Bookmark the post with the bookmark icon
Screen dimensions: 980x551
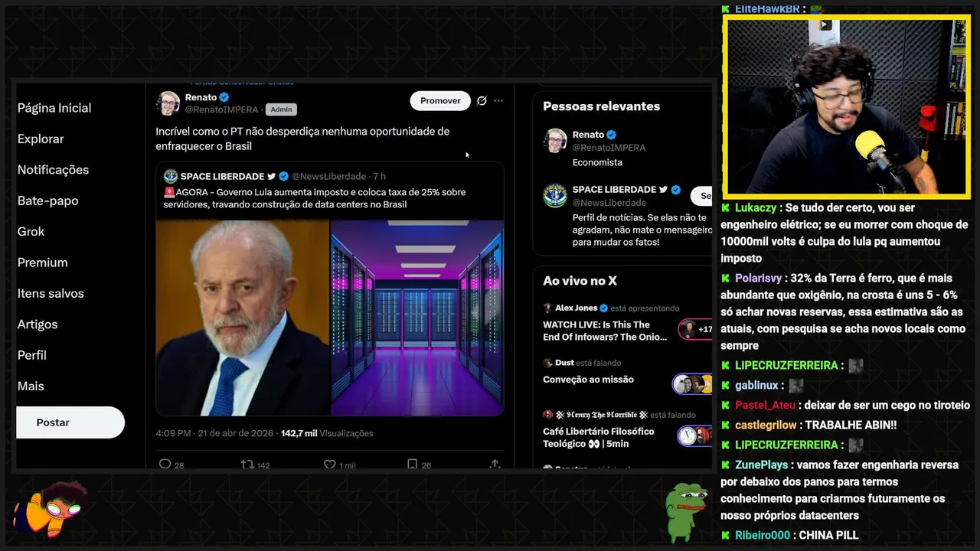point(412,464)
